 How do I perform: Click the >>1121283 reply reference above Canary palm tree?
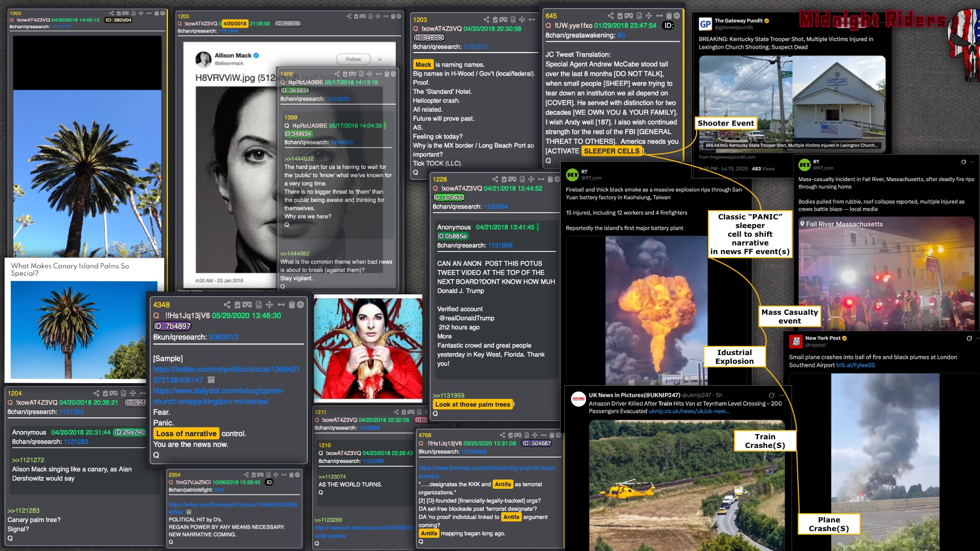pyautogui.click(x=23, y=511)
